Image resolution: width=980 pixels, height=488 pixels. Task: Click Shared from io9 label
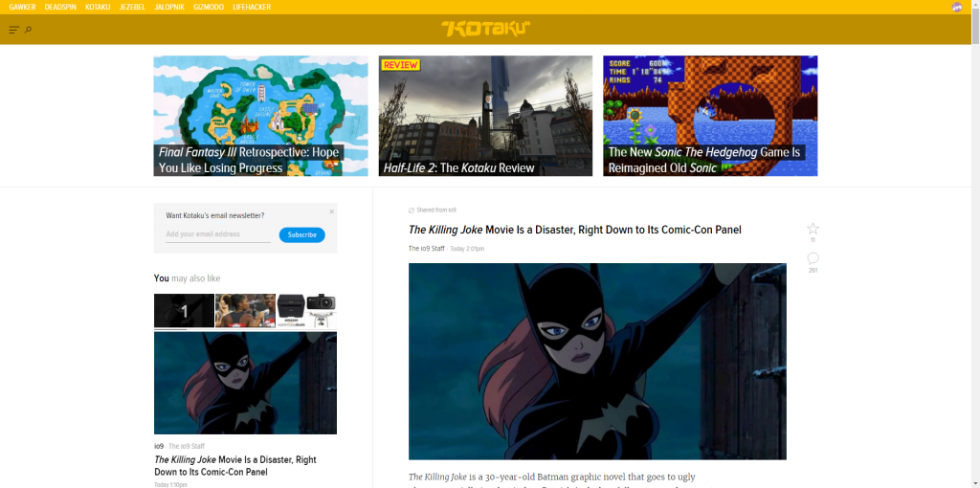[436, 211]
